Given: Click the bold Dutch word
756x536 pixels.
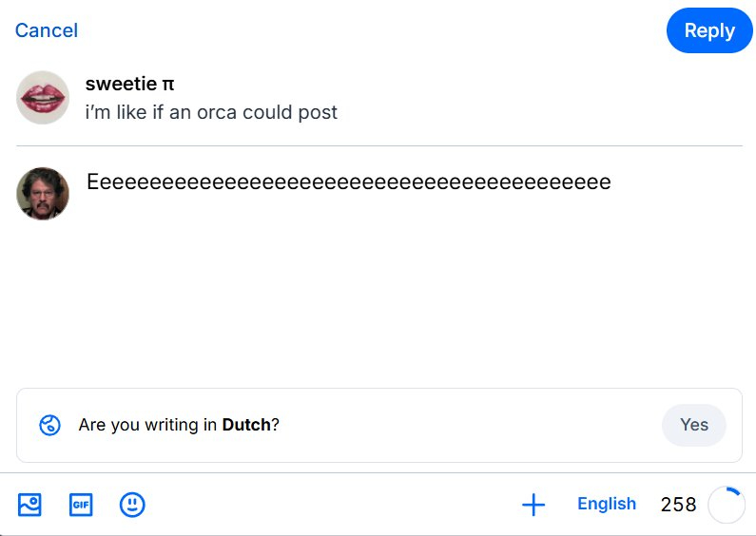Looking at the screenshot, I should [x=246, y=425].
